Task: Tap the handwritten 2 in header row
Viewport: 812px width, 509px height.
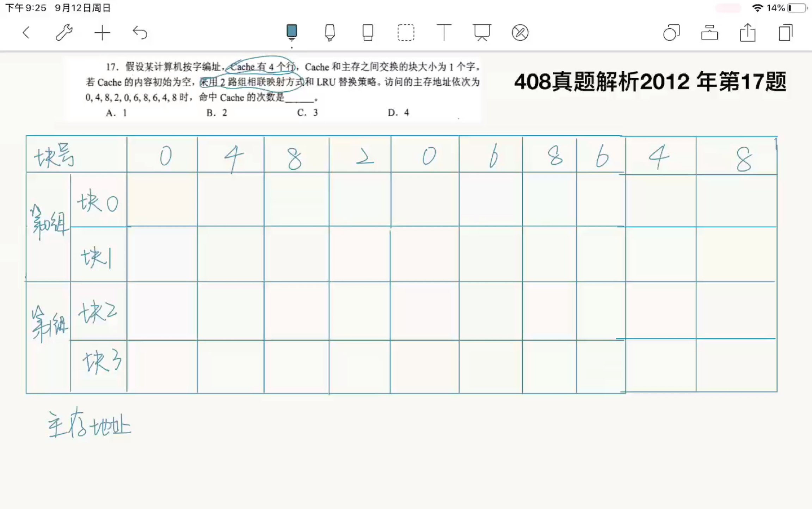Action: 365,157
